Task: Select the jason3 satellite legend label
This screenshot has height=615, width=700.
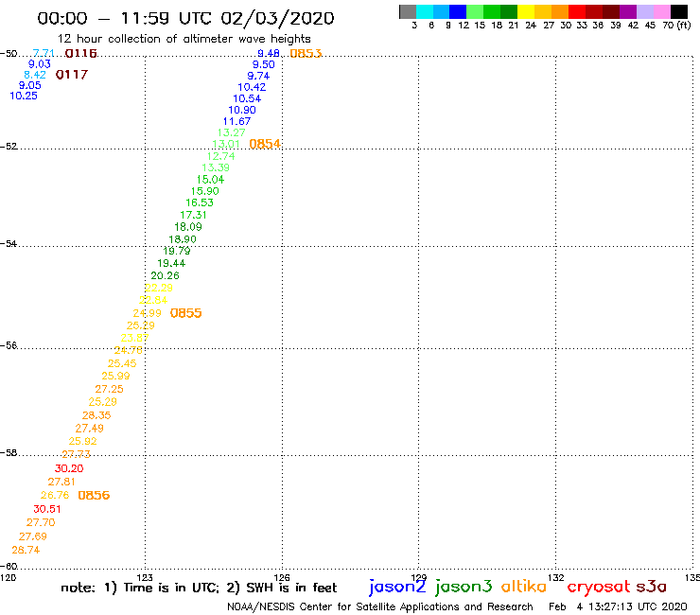Action: coord(464,587)
